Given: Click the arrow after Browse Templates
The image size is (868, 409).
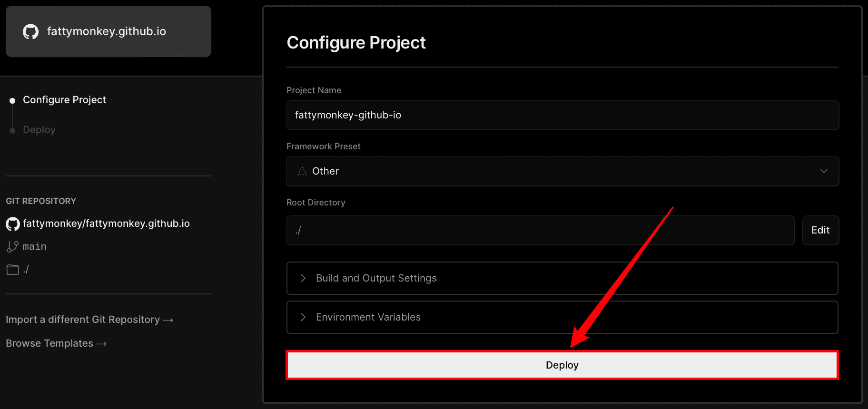Looking at the screenshot, I should [101, 344].
